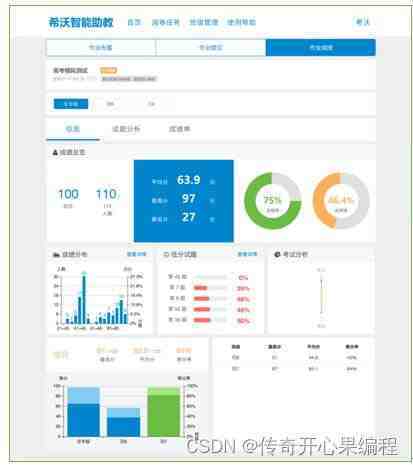Open the 试题分析 tab
Image resolution: width=413 pixels, height=465 pixels.
[x=126, y=129]
